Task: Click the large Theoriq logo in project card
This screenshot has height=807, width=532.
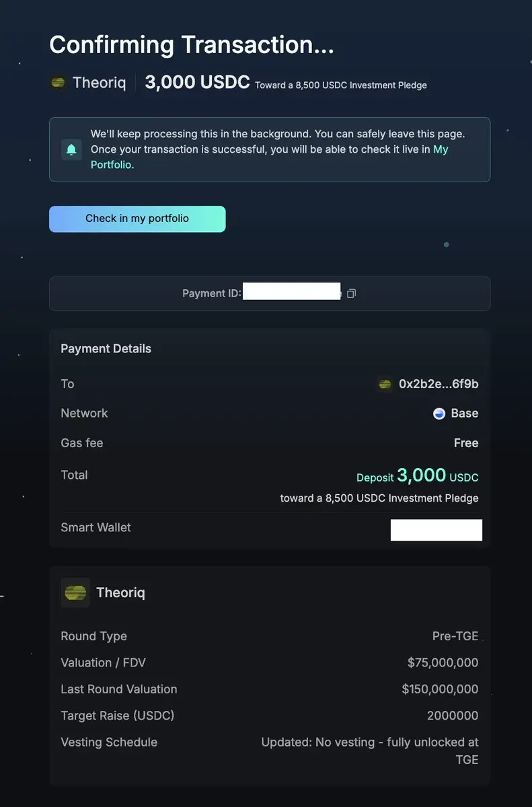Action: click(75, 592)
